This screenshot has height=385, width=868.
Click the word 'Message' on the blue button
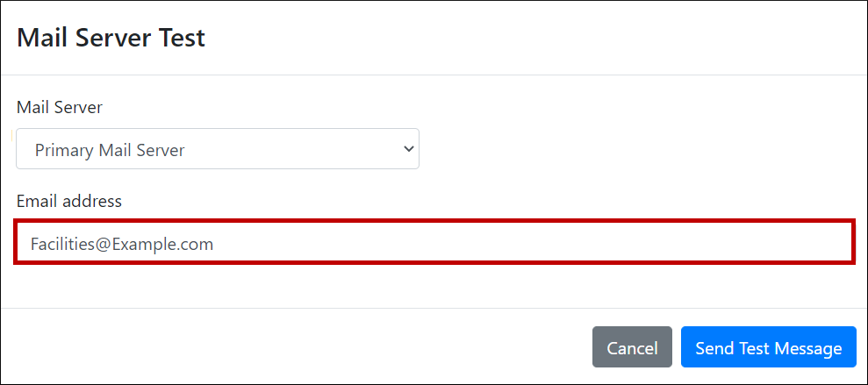point(807,348)
